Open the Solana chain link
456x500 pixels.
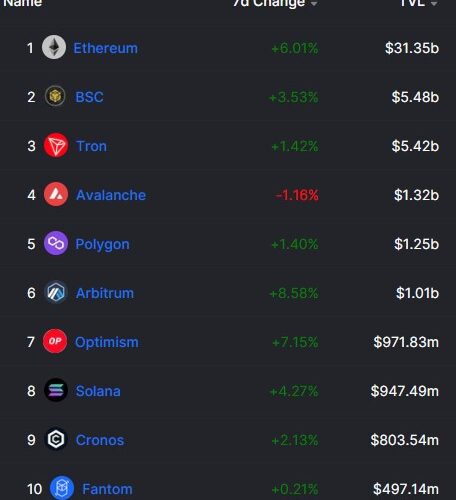[x=98, y=391]
